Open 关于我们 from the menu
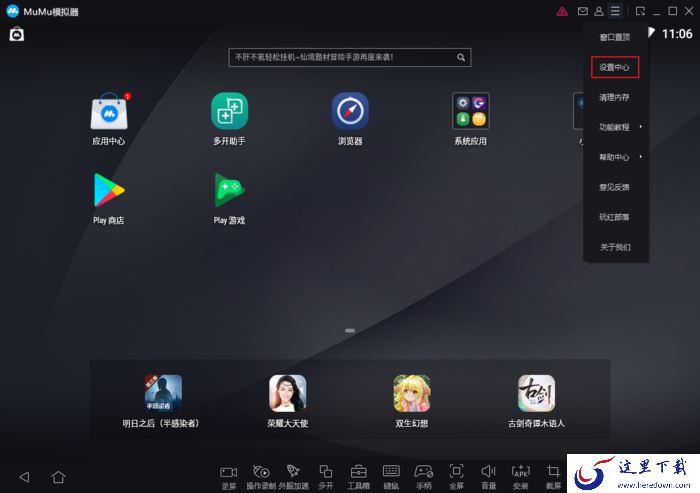This screenshot has width=700, height=493. click(x=615, y=247)
